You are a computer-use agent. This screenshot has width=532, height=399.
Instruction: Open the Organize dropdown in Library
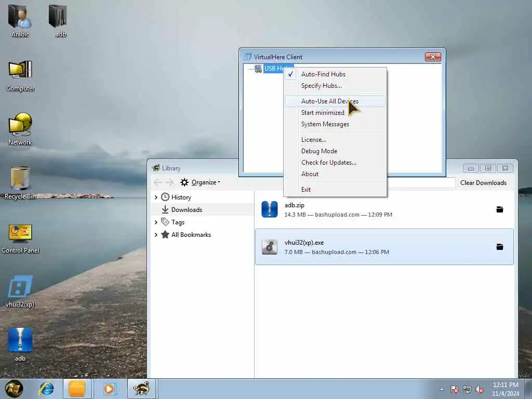(200, 182)
